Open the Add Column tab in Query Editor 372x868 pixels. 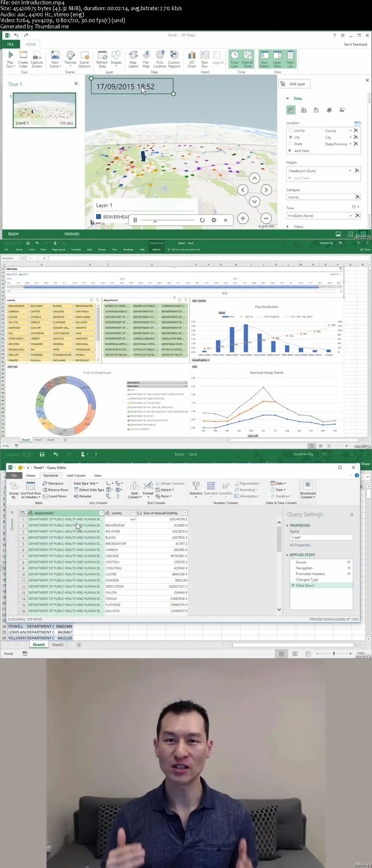click(x=76, y=476)
